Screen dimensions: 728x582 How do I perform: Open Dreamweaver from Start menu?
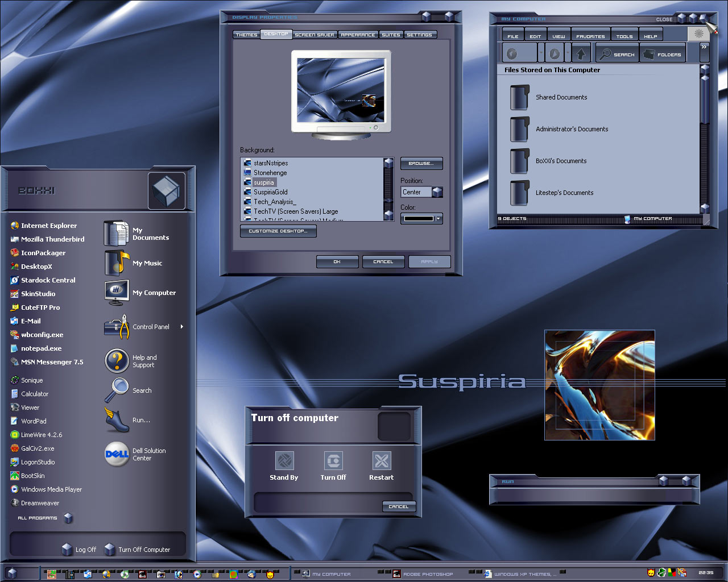[35, 503]
